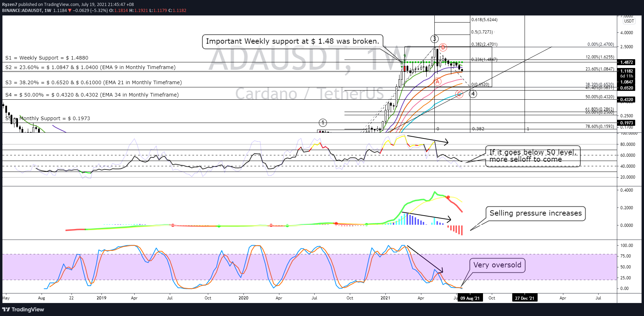
Task: Click the 75.00 stochastic scale value
Action: point(626,256)
